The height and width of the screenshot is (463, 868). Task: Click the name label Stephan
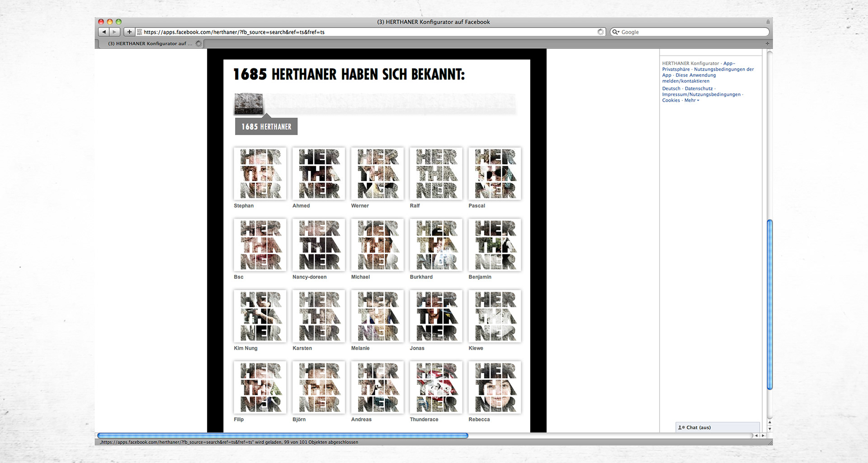click(x=244, y=206)
